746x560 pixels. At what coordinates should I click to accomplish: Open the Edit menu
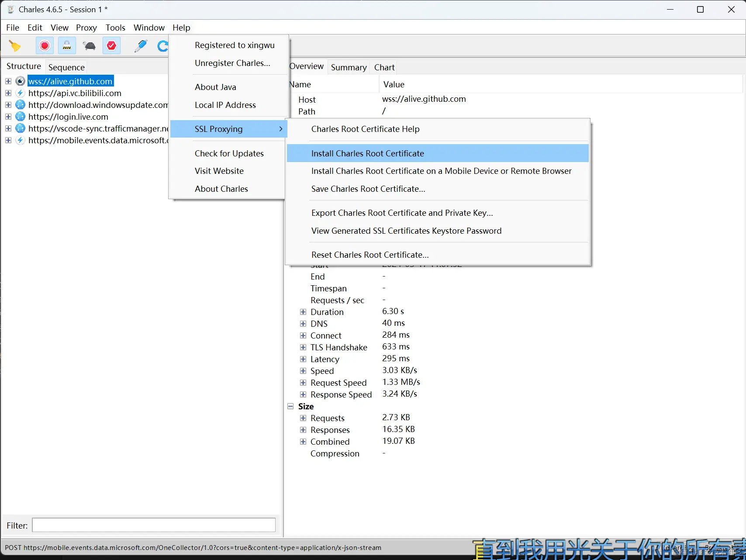pos(35,28)
